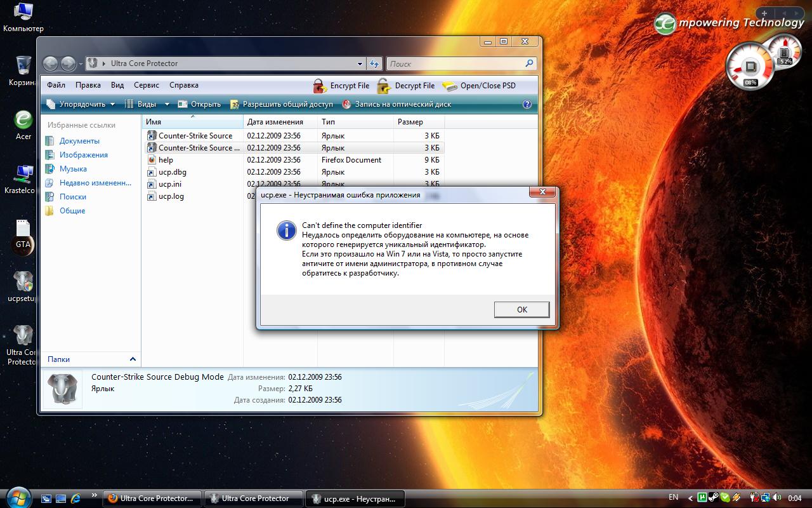Open Explorer help via the blue question icon
Image resolution: width=812 pixels, height=508 pixels.
(x=527, y=104)
